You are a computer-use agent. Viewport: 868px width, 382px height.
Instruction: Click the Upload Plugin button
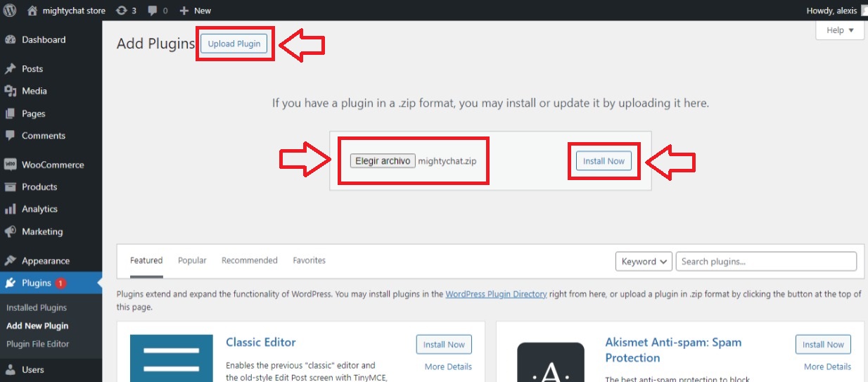pos(234,44)
